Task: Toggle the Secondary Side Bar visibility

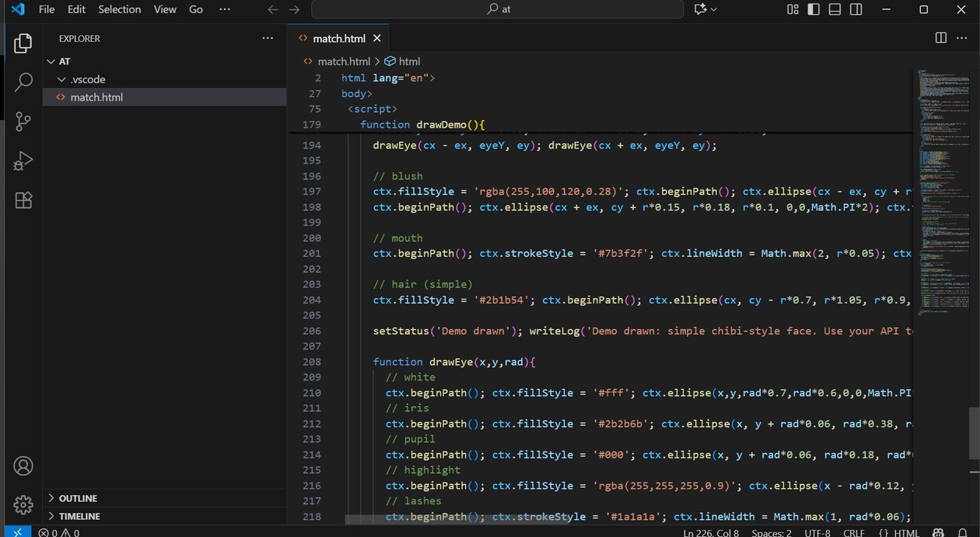Action: [856, 9]
